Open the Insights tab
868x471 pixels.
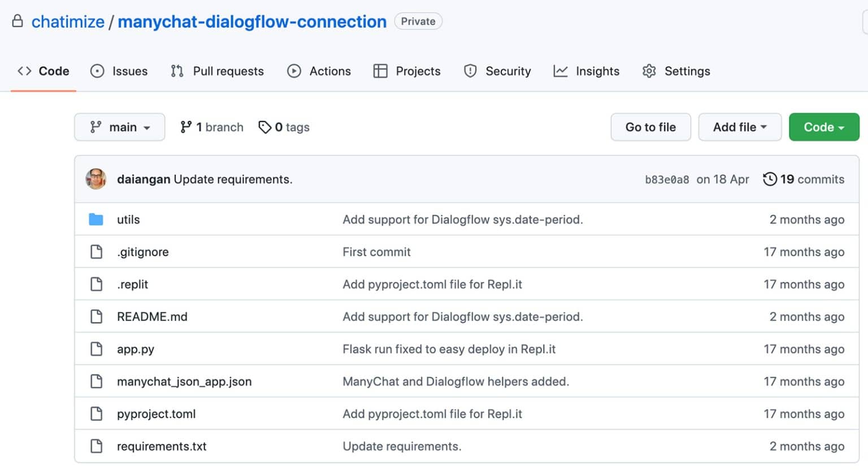(587, 71)
